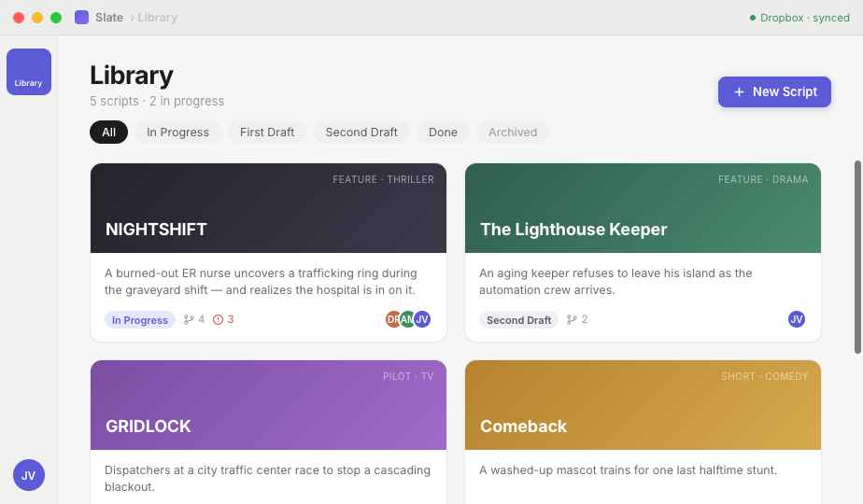Click the AN collaborator avatar on NIGHTSHIFT
This screenshot has height=504, width=863.
tap(407, 319)
